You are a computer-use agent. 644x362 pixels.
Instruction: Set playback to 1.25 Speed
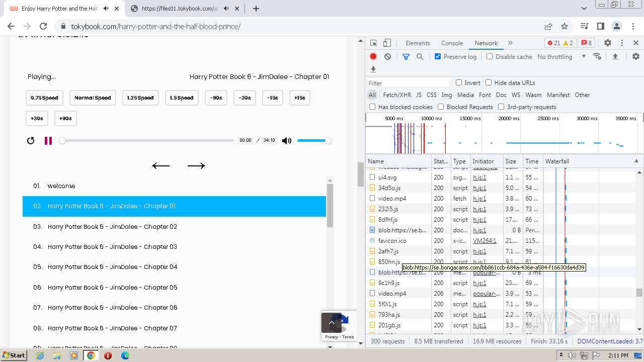[x=140, y=98]
